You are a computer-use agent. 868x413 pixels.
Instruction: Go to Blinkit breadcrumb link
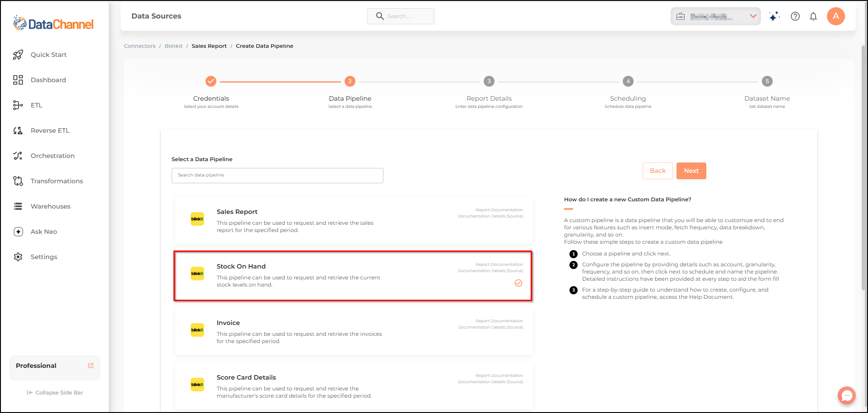pos(173,46)
